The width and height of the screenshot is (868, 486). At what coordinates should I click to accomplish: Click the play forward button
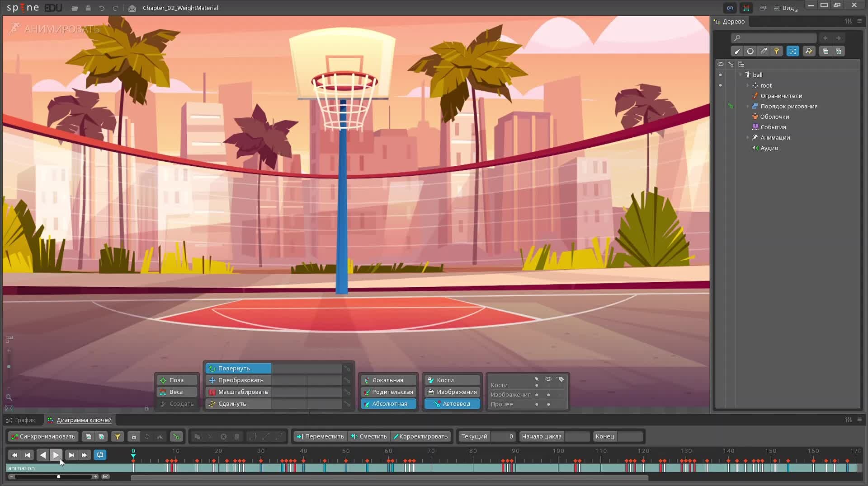click(x=56, y=455)
